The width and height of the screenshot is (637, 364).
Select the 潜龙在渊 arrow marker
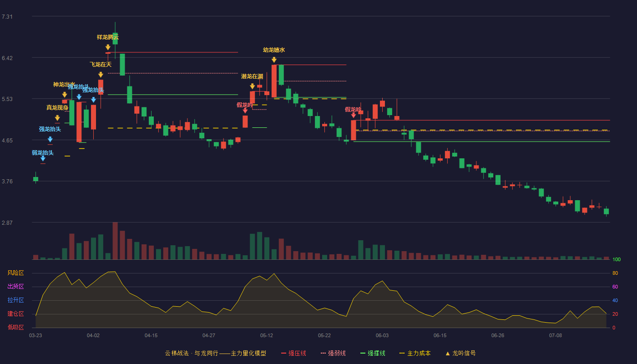pyautogui.click(x=253, y=86)
